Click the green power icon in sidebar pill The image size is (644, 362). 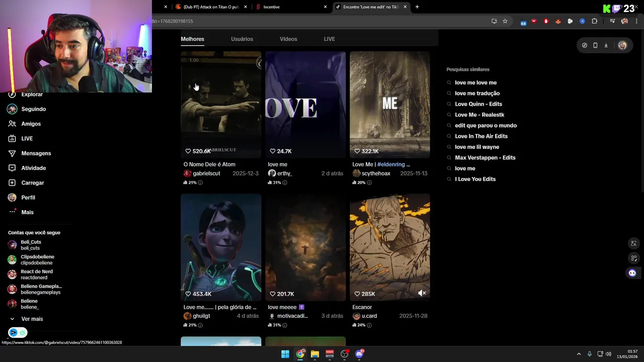coord(23,332)
